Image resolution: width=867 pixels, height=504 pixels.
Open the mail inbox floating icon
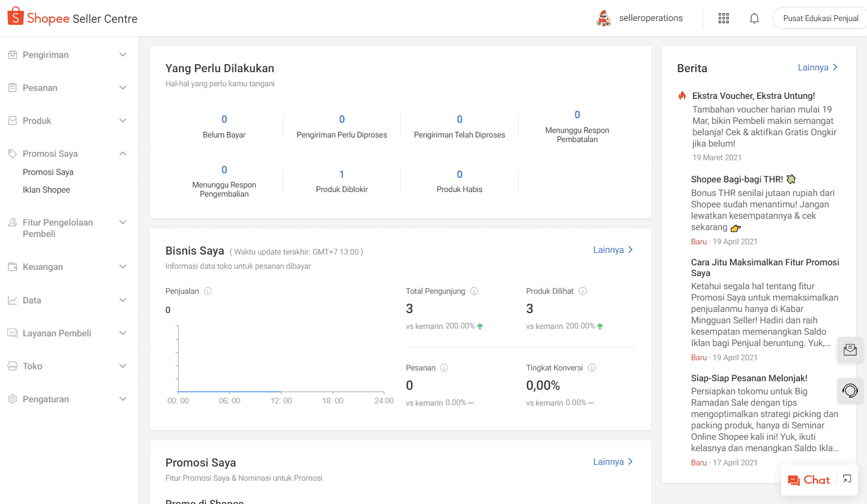pyautogui.click(x=850, y=350)
